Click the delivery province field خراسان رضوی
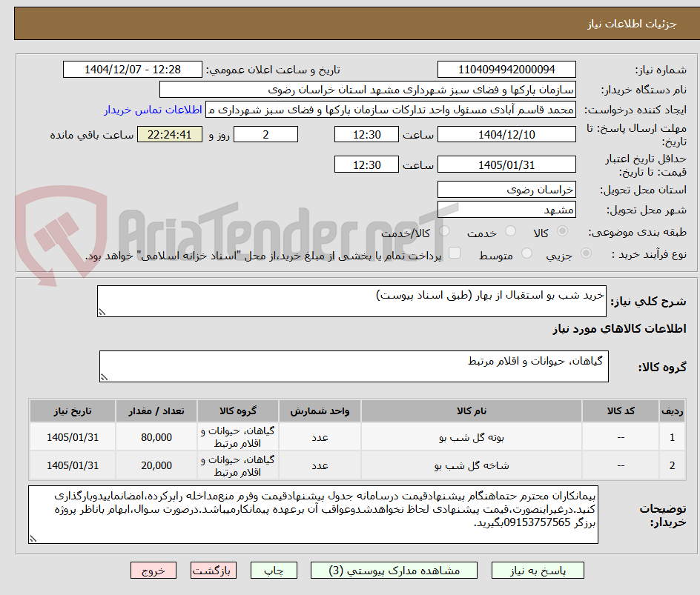Screen dimensions: 700x595 pyautogui.click(x=506, y=190)
